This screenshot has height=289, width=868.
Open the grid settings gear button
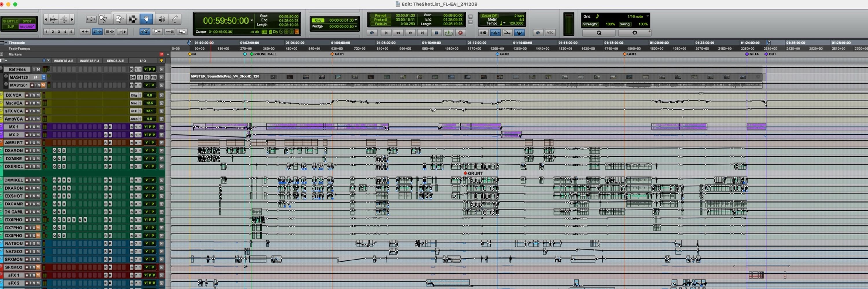click(x=635, y=33)
